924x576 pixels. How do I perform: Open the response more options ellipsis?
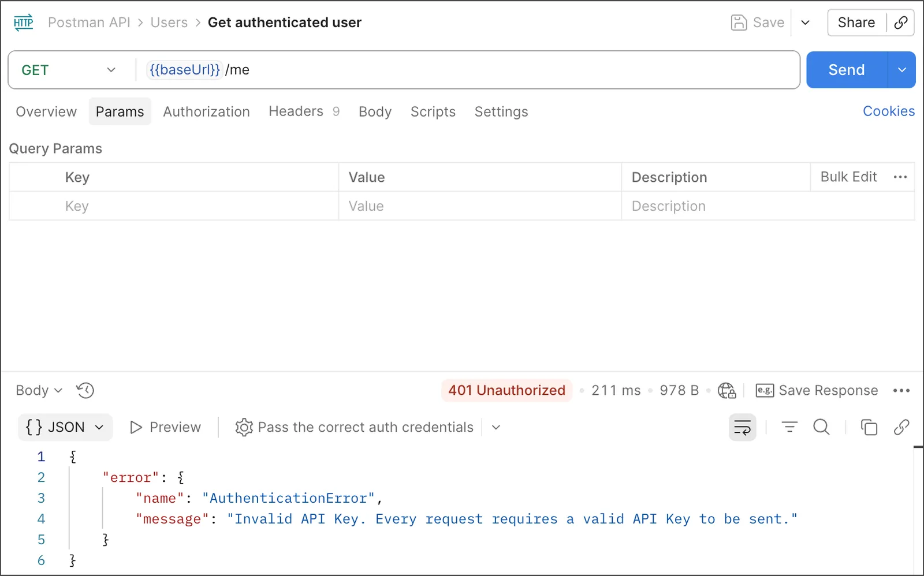click(901, 391)
